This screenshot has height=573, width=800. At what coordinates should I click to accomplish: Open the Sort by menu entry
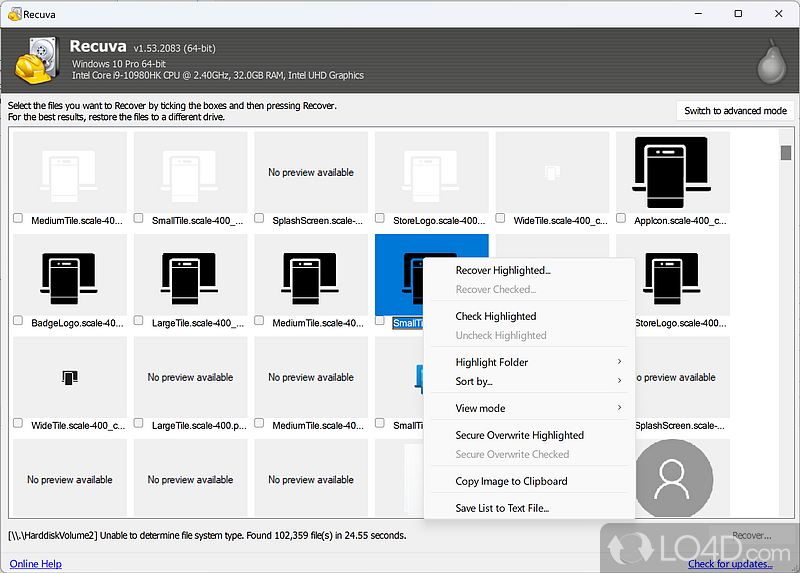point(530,381)
